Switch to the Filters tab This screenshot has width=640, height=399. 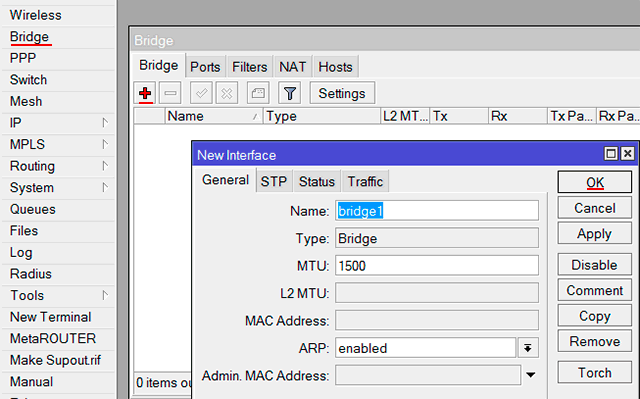249,67
